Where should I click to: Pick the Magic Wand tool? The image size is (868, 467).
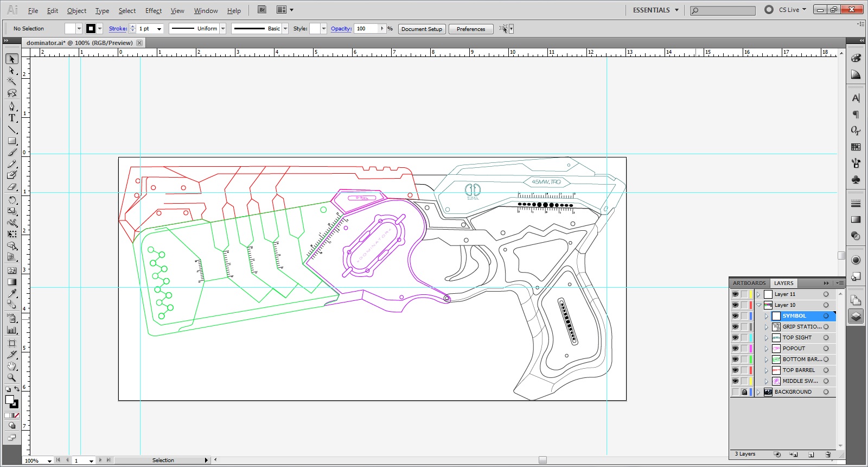(11, 81)
